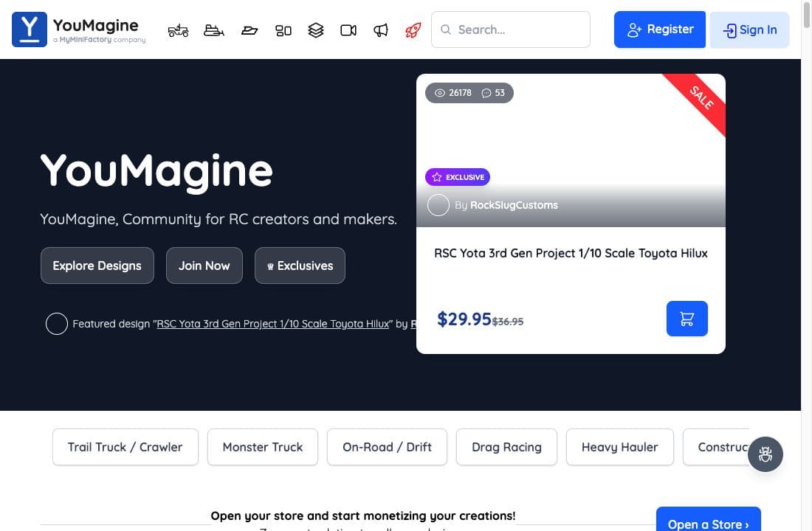
Task: Click the purple EXCLUSIVE badge
Action: [x=458, y=177]
